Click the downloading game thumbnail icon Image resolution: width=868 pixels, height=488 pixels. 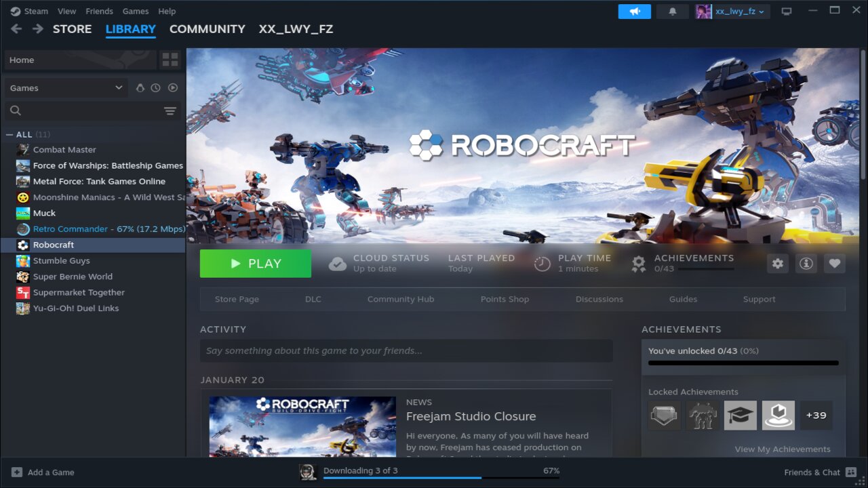click(309, 472)
